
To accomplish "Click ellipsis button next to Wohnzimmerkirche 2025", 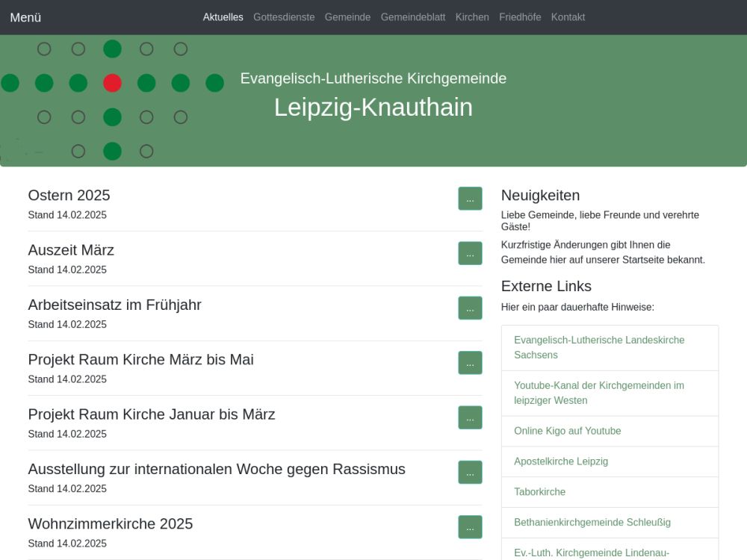I will 470,526.
